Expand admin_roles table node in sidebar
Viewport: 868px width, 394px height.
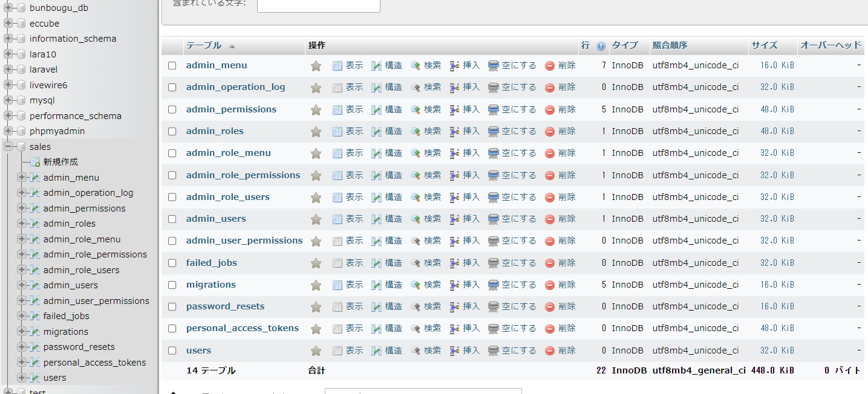(22, 224)
